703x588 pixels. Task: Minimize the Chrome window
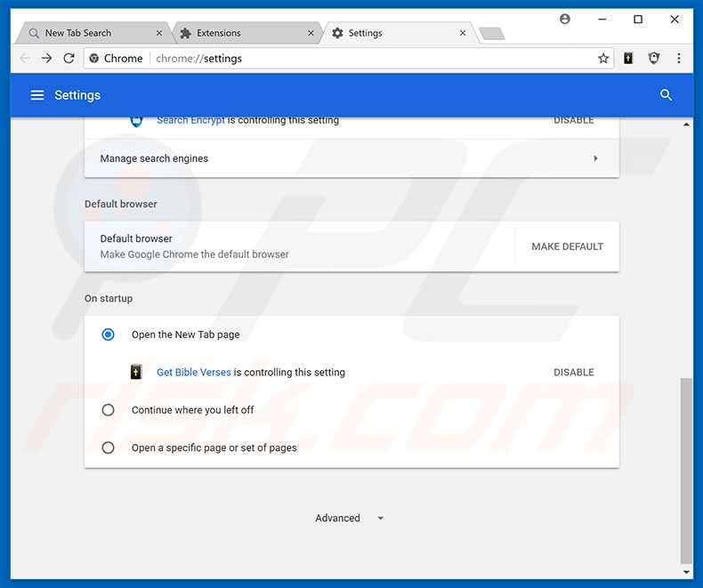(x=602, y=20)
